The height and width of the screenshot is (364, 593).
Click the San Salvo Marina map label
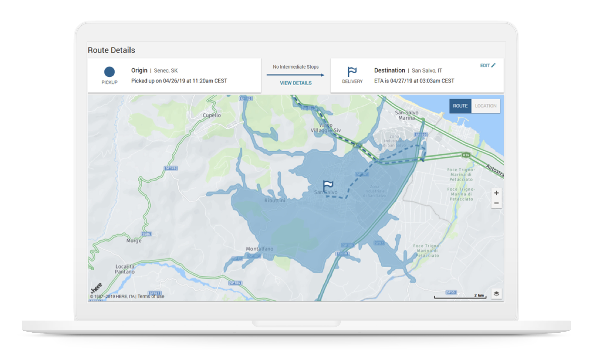407,115
